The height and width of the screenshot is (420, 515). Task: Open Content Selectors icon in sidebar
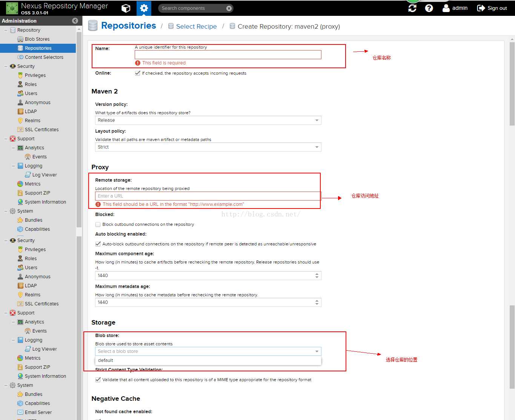pos(20,57)
